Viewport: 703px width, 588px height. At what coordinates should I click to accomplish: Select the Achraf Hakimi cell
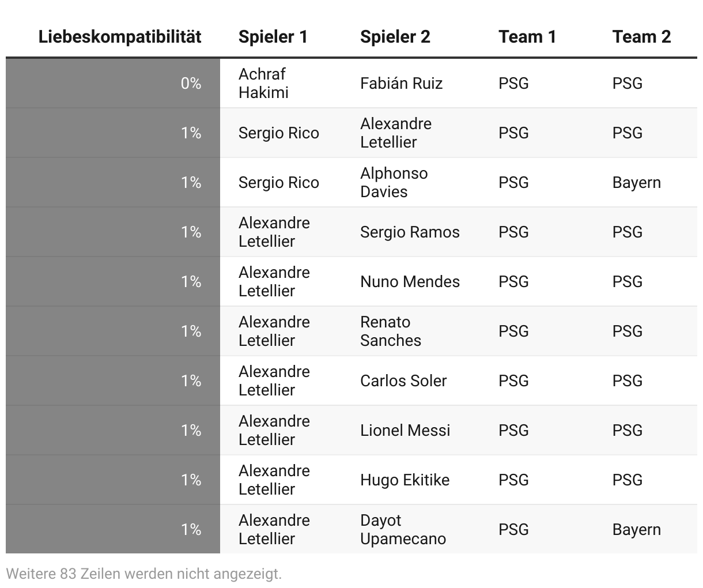click(263, 84)
